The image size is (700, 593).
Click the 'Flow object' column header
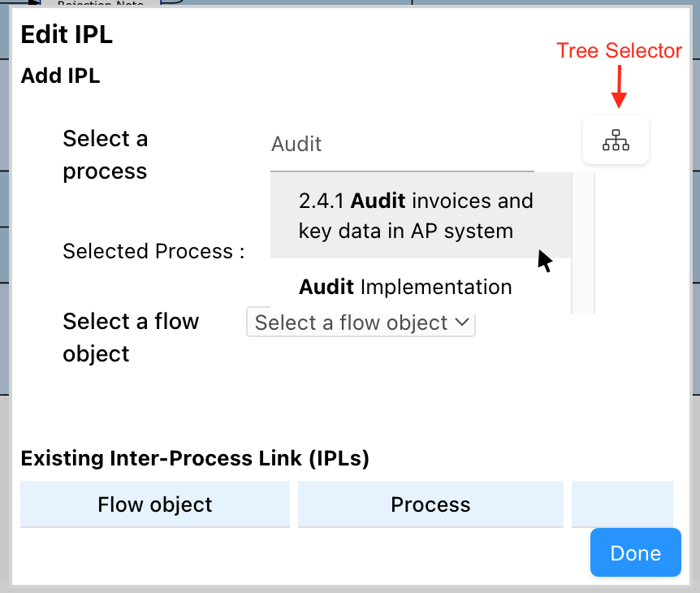click(x=154, y=504)
